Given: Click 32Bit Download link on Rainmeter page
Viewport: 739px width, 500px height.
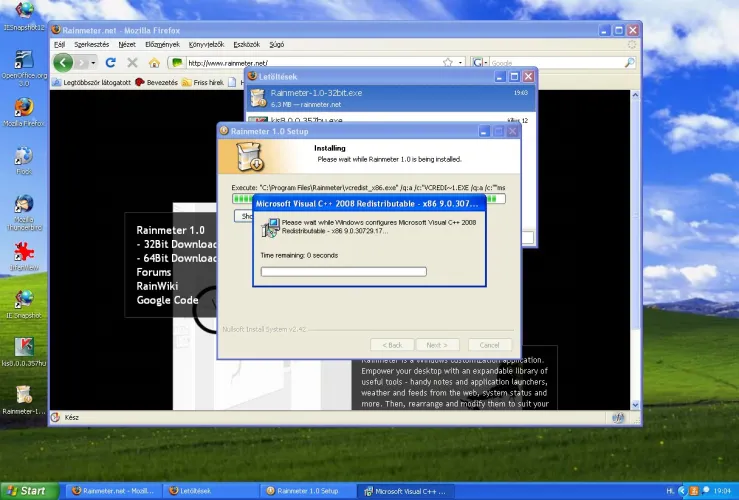Looking at the screenshot, I should coord(177,244).
